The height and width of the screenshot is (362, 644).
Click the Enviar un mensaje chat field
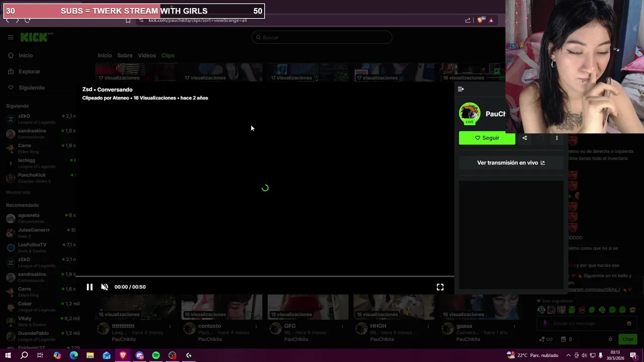pyautogui.click(x=586, y=324)
